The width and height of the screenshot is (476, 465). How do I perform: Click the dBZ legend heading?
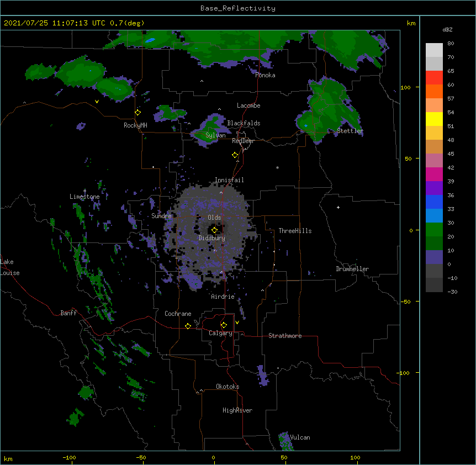(447, 30)
